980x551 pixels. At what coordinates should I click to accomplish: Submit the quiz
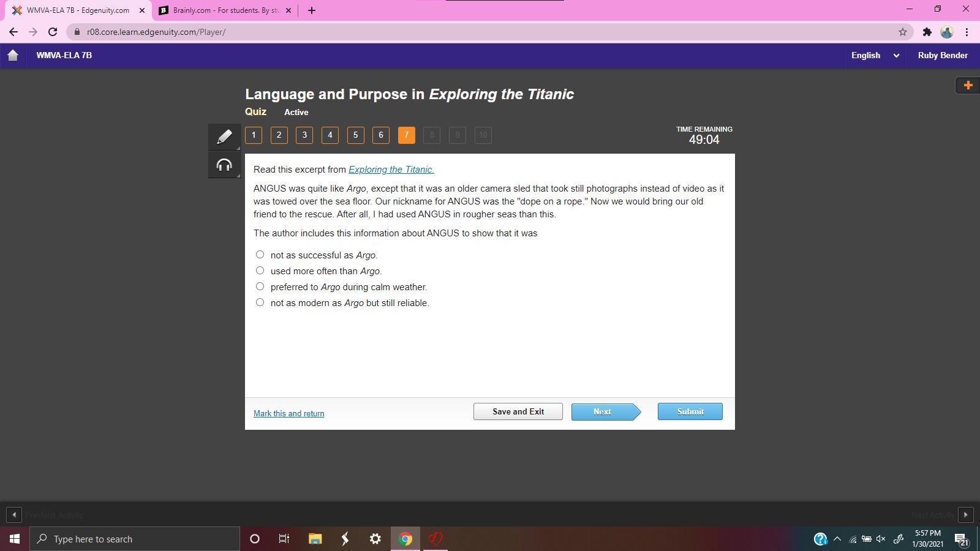(690, 411)
